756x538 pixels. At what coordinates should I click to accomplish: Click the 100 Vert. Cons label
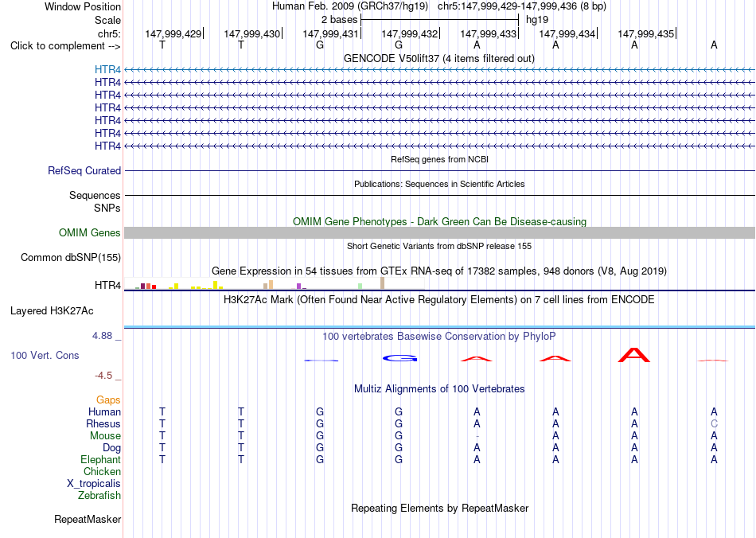[x=45, y=355]
